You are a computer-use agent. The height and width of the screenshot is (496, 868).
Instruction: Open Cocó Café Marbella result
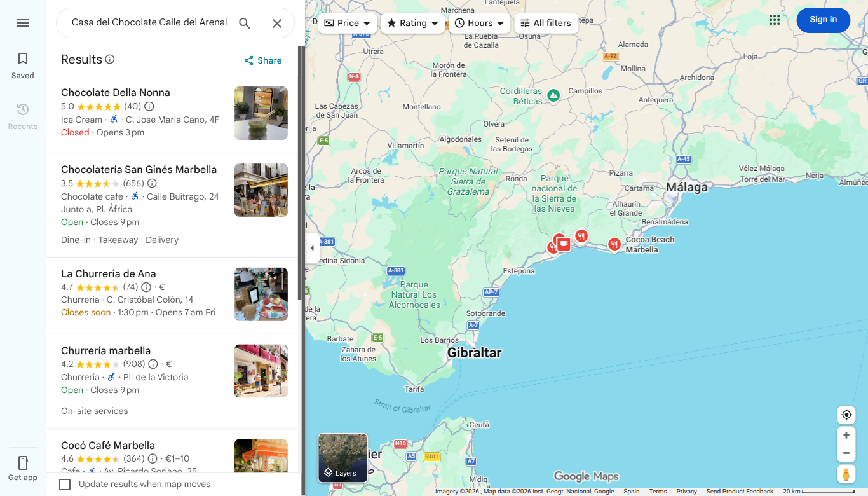[x=172, y=451]
